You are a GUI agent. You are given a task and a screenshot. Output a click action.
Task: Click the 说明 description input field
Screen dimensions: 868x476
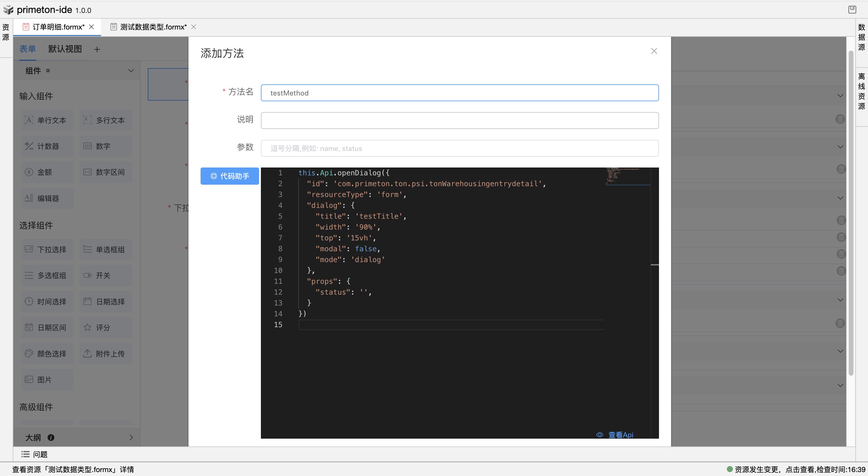pyautogui.click(x=460, y=120)
